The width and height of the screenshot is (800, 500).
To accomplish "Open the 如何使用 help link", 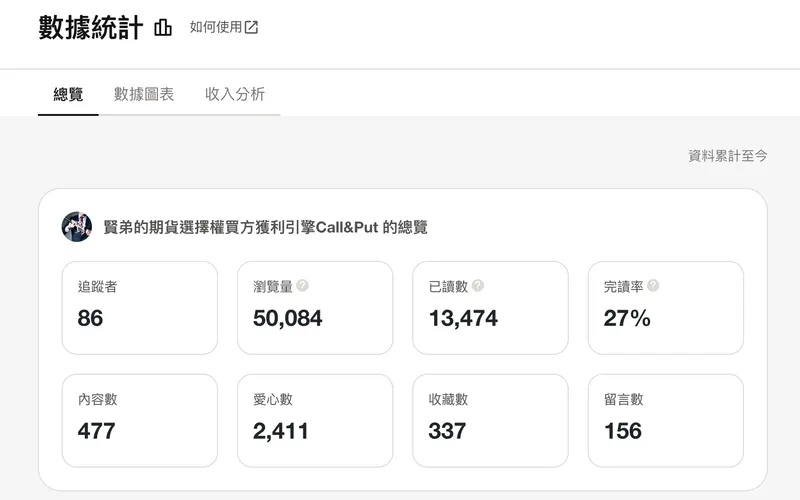I will pyautogui.click(x=224, y=27).
